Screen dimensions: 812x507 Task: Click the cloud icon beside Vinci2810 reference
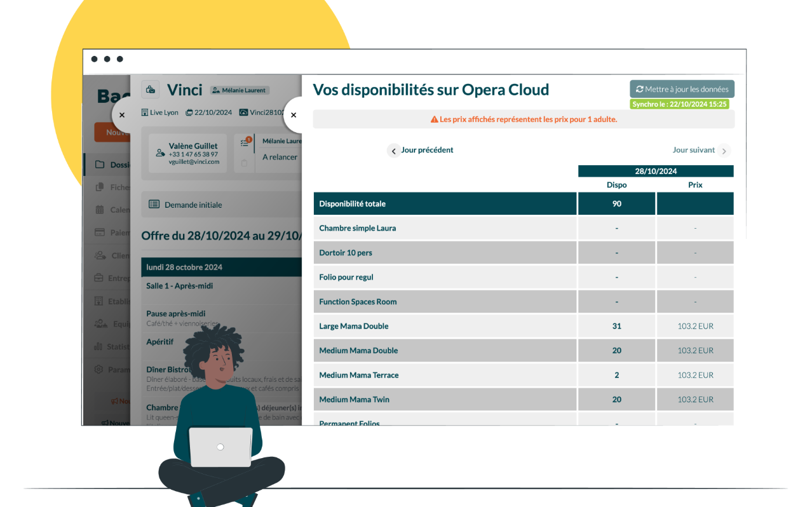click(x=243, y=112)
